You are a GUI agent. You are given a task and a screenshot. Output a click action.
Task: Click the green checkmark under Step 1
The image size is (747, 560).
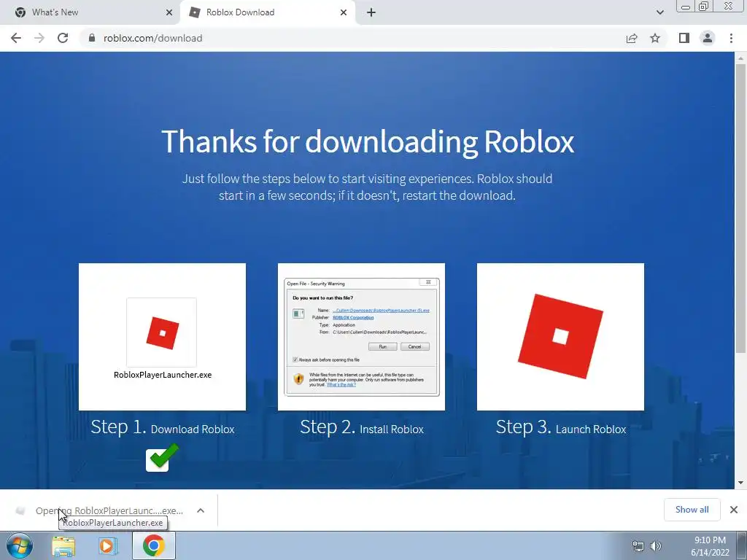click(163, 458)
